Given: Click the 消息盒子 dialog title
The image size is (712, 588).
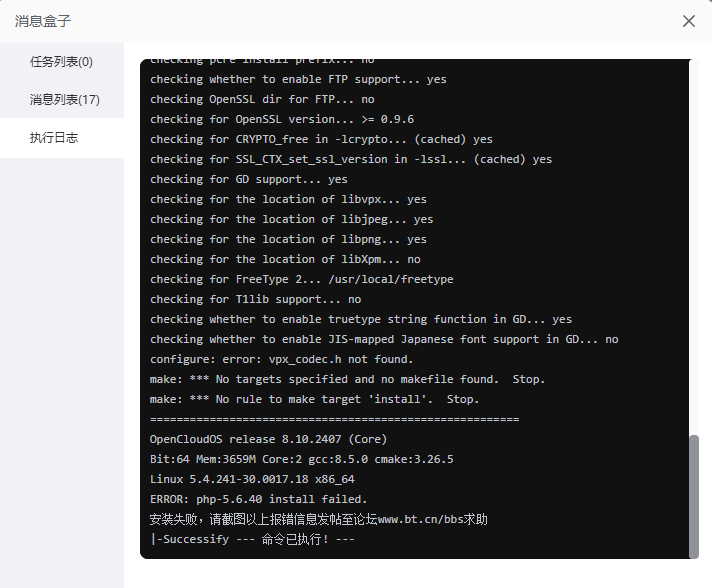Looking at the screenshot, I should point(43,21).
